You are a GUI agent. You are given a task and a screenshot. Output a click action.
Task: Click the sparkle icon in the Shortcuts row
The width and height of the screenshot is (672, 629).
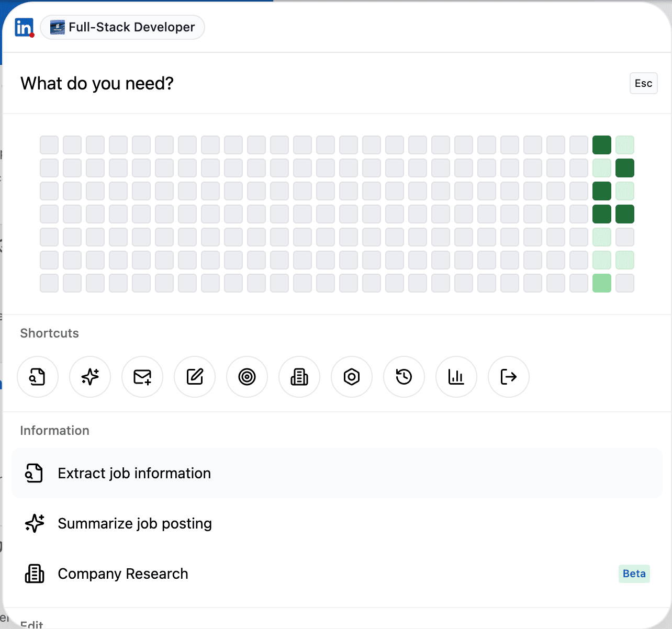tap(90, 377)
